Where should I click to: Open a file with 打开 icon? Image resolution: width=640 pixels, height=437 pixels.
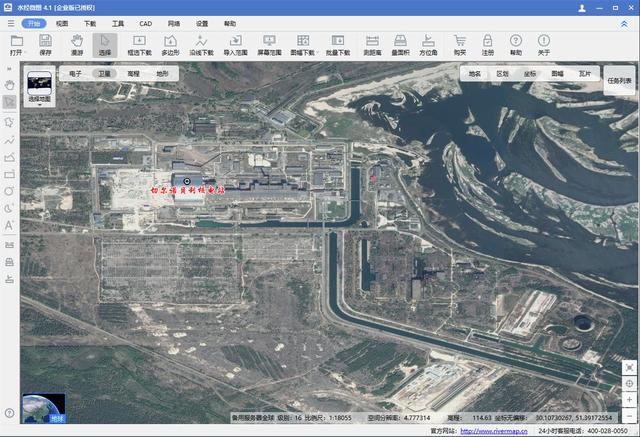(x=17, y=45)
